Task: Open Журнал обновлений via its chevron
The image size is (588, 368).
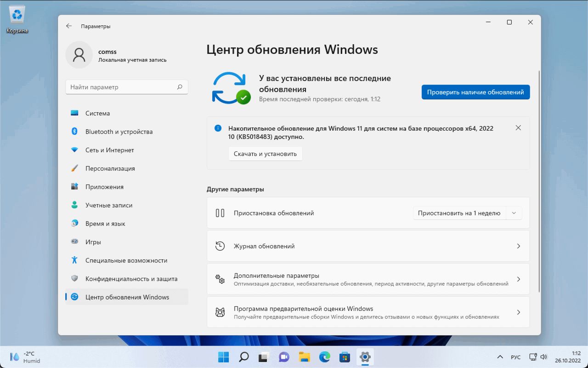Action: [x=518, y=246]
